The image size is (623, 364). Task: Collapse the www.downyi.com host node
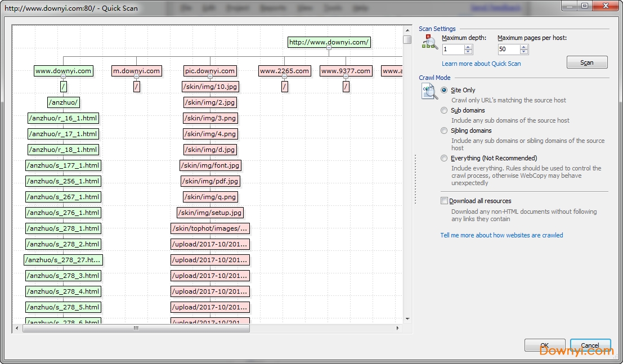tap(63, 77)
